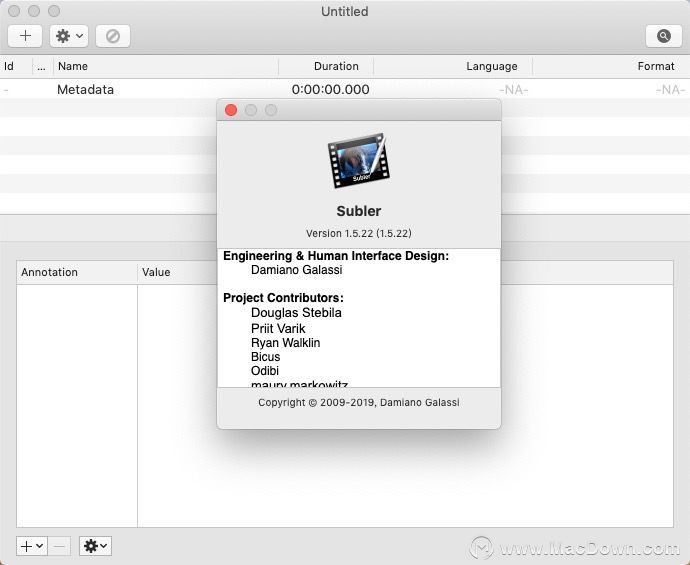This screenshot has width=690, height=565.
Task: Open the add metadata plus dropdown
Action: coord(32,546)
